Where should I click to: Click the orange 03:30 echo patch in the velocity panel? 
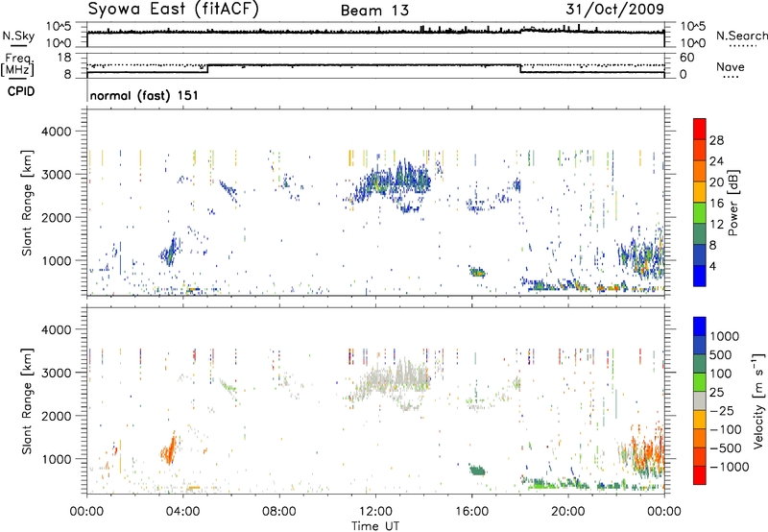point(169,448)
